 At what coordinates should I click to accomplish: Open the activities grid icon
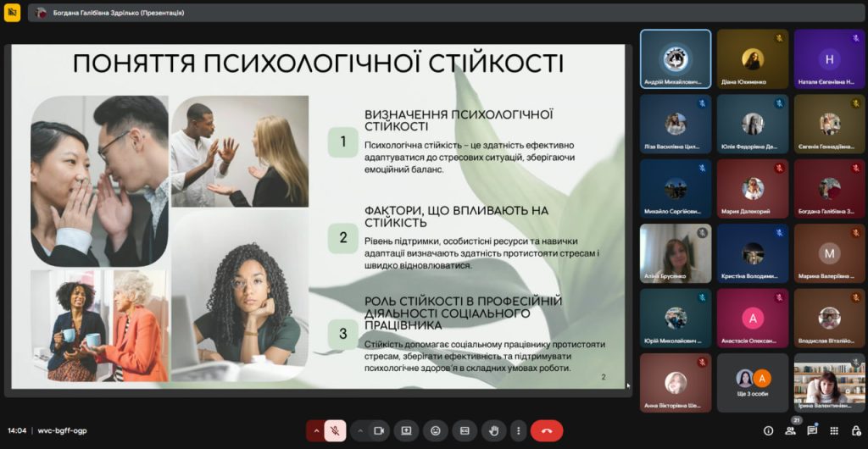pyautogui.click(x=834, y=430)
